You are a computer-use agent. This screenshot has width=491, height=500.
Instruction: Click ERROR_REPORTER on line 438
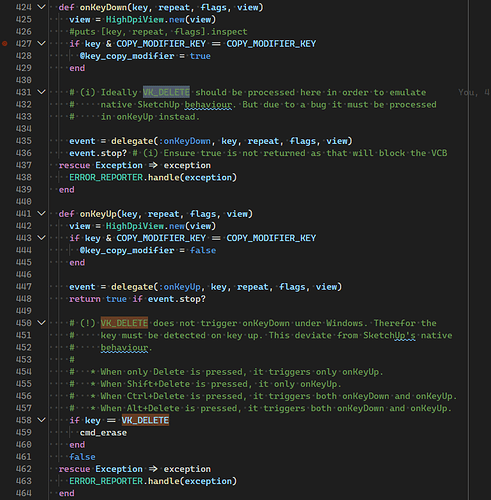pyautogui.click(x=106, y=177)
